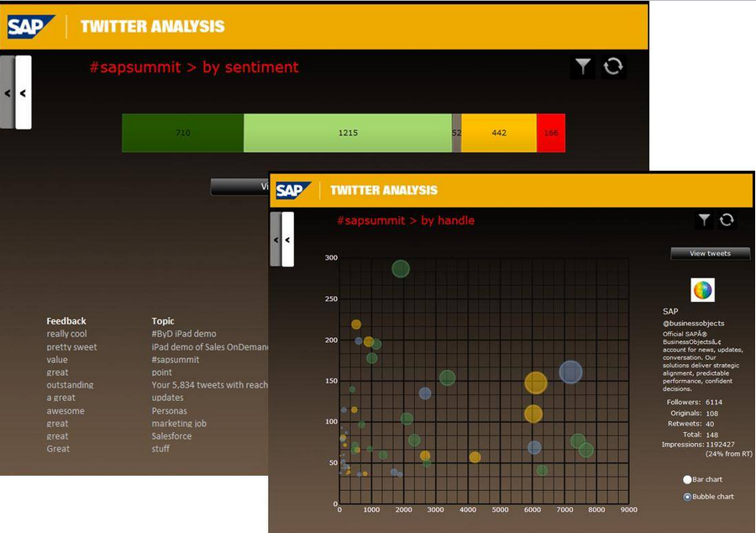
Task: Click the filter icon in the sentiment panel
Action: click(582, 67)
